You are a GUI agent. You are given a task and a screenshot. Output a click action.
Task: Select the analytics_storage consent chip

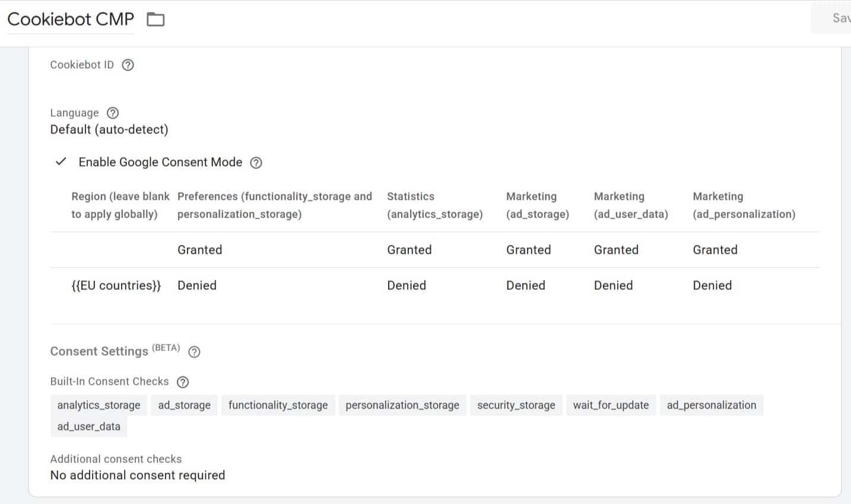point(99,405)
